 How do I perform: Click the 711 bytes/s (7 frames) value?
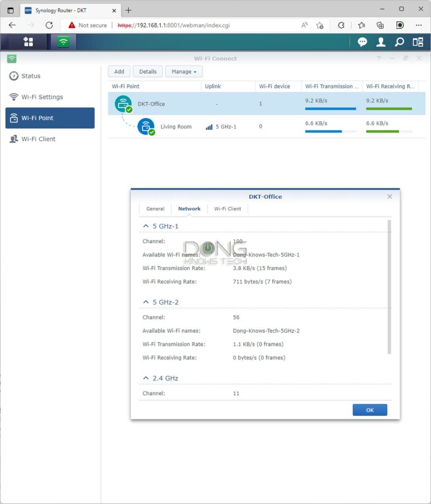coord(262,282)
